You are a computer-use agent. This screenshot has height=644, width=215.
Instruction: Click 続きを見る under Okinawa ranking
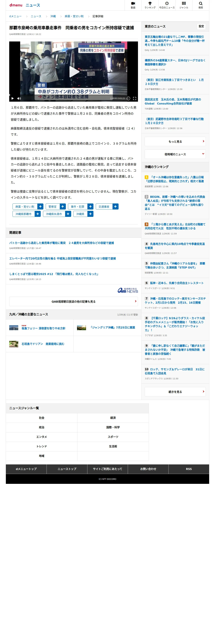point(175,392)
